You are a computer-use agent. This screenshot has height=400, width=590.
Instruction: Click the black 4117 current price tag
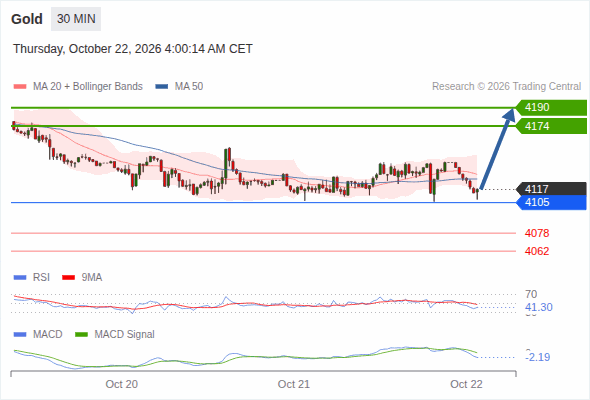[x=551, y=189]
